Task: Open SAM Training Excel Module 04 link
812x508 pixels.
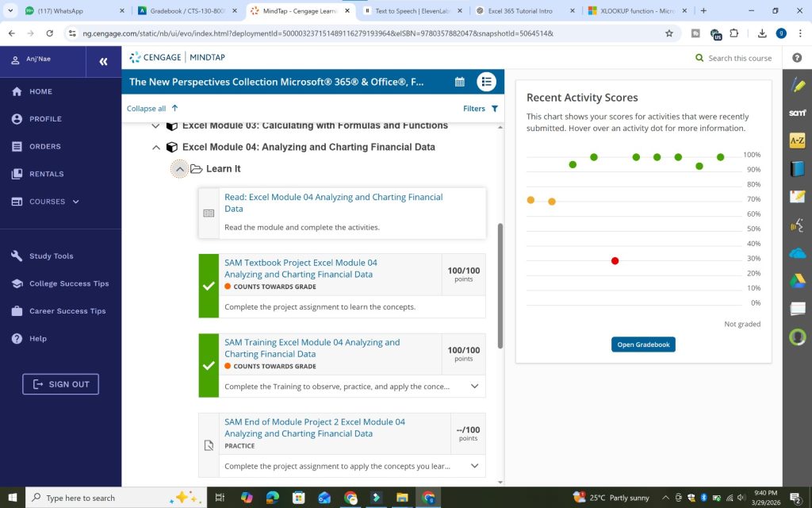Action: (312, 348)
